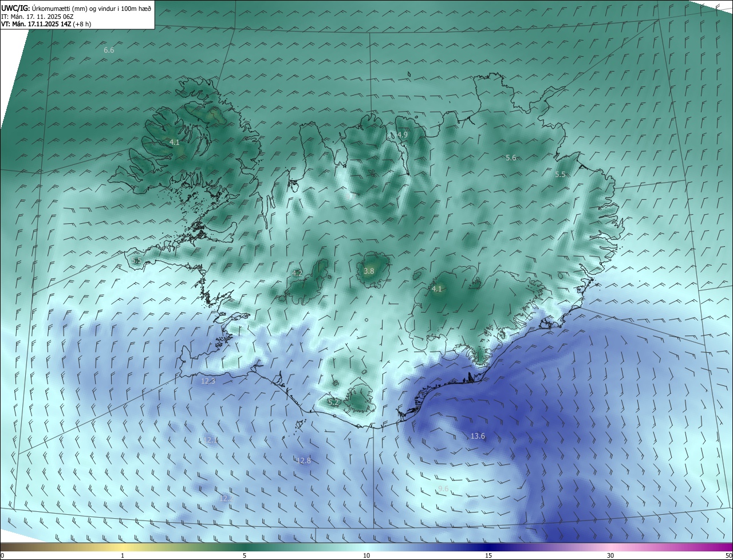Image resolution: width=733 pixels, height=560 pixels.
Task: Click the initial time 'IT: Mán. 17. 11. 2025 06Z'
Action: click(x=37, y=16)
